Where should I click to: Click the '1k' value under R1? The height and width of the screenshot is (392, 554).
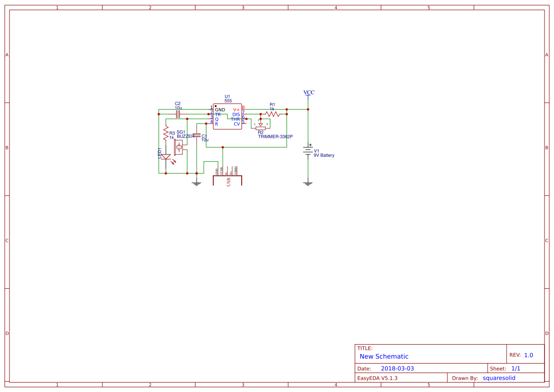coord(272,109)
